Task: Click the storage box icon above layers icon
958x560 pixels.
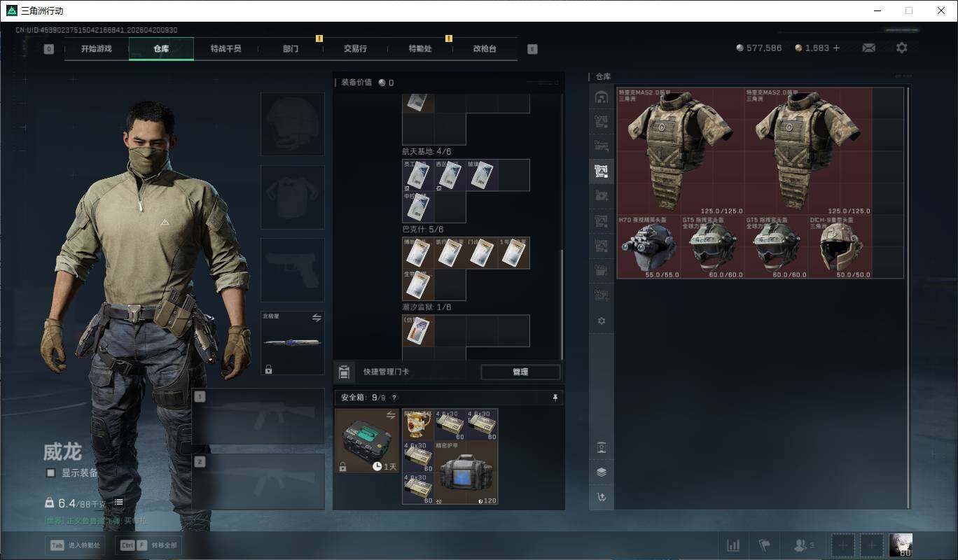Action: pyautogui.click(x=601, y=447)
